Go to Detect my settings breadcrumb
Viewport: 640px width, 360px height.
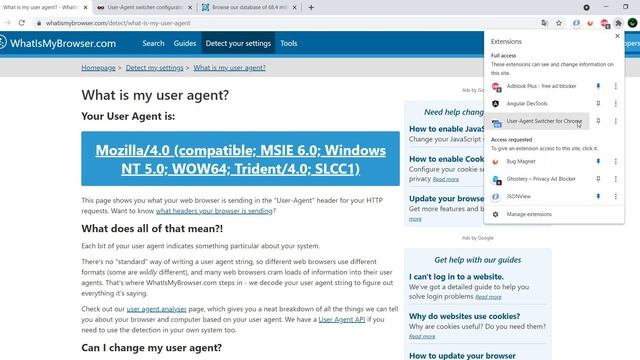(154, 68)
